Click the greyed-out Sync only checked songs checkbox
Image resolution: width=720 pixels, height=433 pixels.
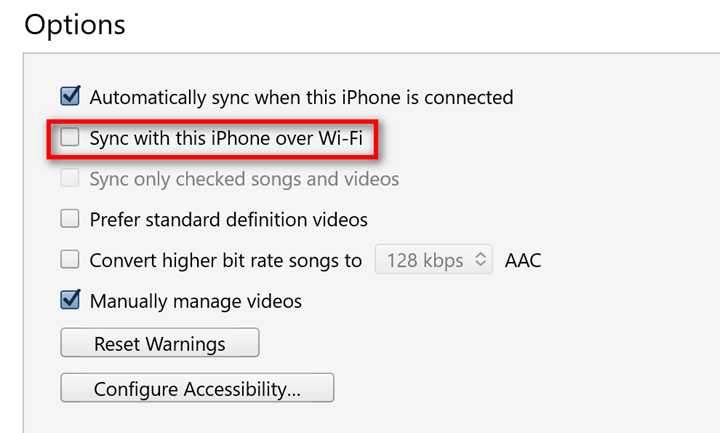click(70, 178)
